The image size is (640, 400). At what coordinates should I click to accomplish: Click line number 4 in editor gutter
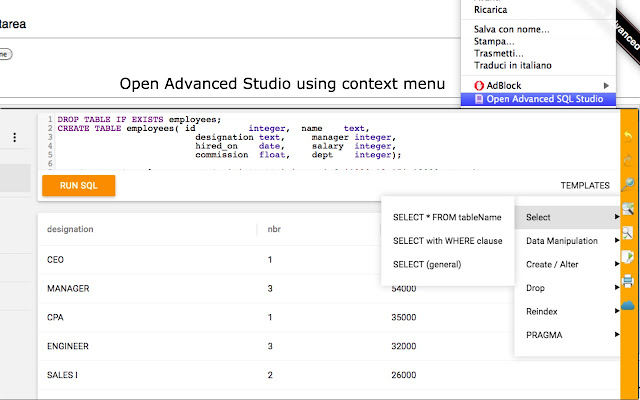[50, 146]
